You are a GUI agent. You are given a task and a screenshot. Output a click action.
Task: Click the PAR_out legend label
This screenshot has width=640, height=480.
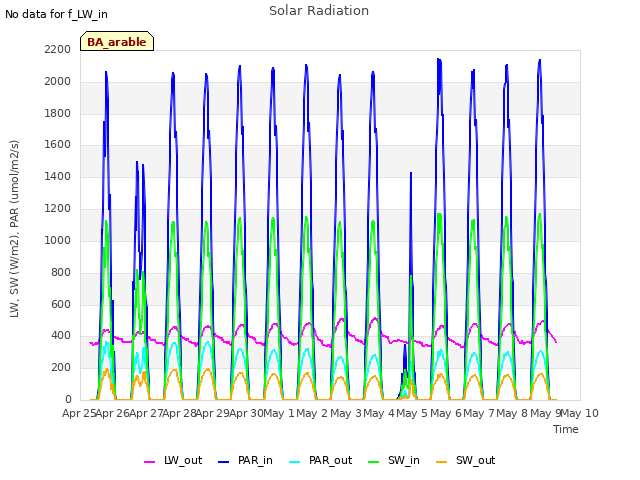(330, 460)
